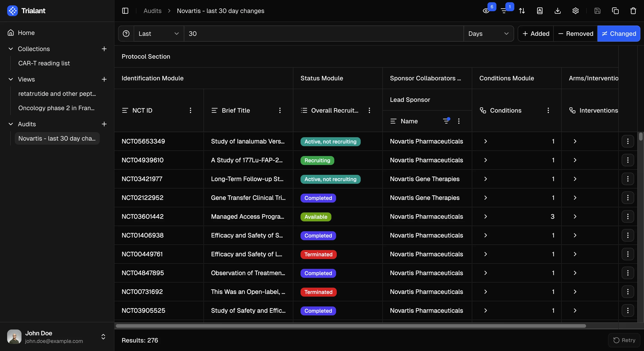Screen dimensions: 644x351
Task: Select Novartis - last 30 day cha... audit
Action: click(x=57, y=138)
